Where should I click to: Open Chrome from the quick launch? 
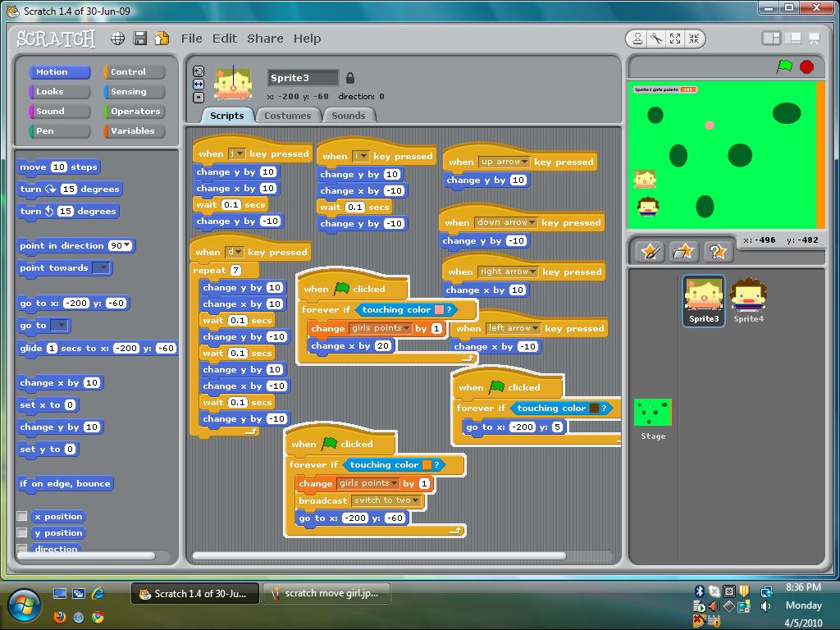pos(98,617)
